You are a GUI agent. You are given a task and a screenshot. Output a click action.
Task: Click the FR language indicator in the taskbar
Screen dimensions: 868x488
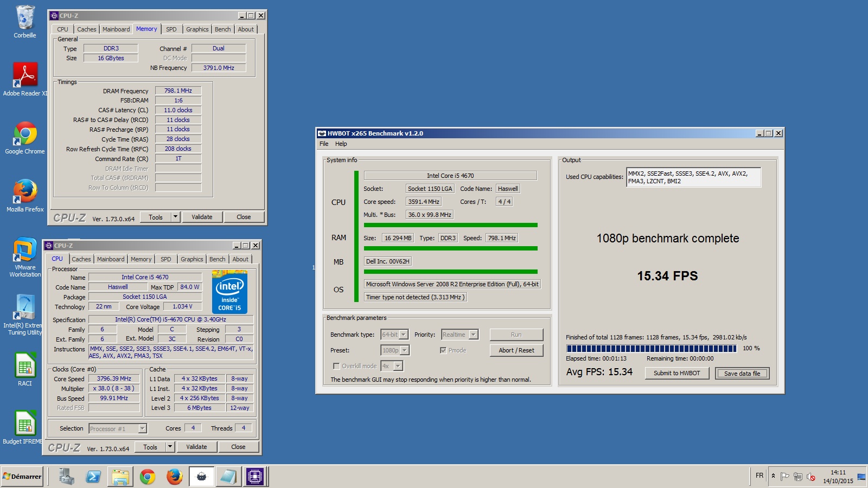(759, 476)
